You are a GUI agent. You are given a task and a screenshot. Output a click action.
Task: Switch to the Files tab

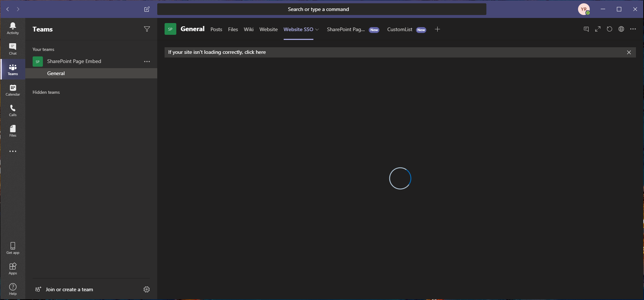pos(233,29)
